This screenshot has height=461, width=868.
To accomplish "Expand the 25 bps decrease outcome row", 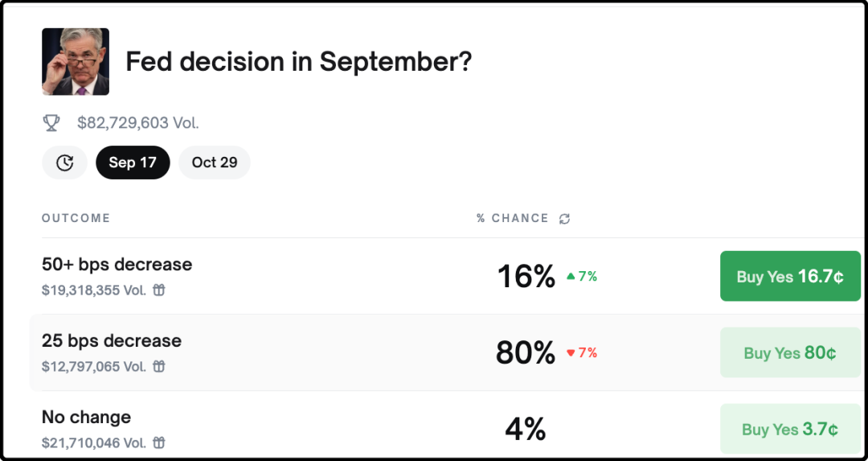I will tap(112, 341).
